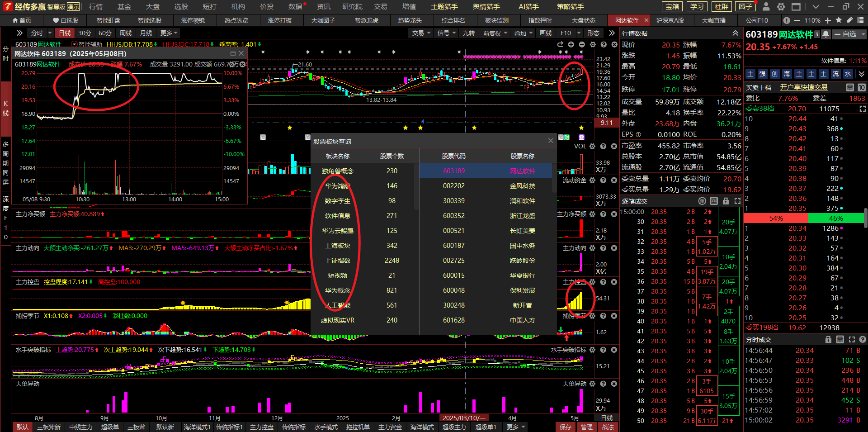Image resolution: width=868 pixels, height=432 pixels.
Task: Click the info 'i' icon by 网达软件
Action: (817, 34)
